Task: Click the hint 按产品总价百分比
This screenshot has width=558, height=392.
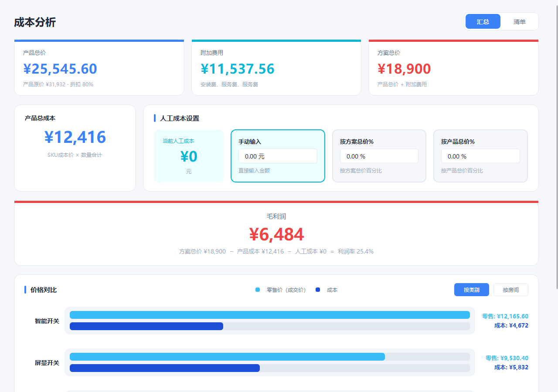Action: [x=462, y=171]
